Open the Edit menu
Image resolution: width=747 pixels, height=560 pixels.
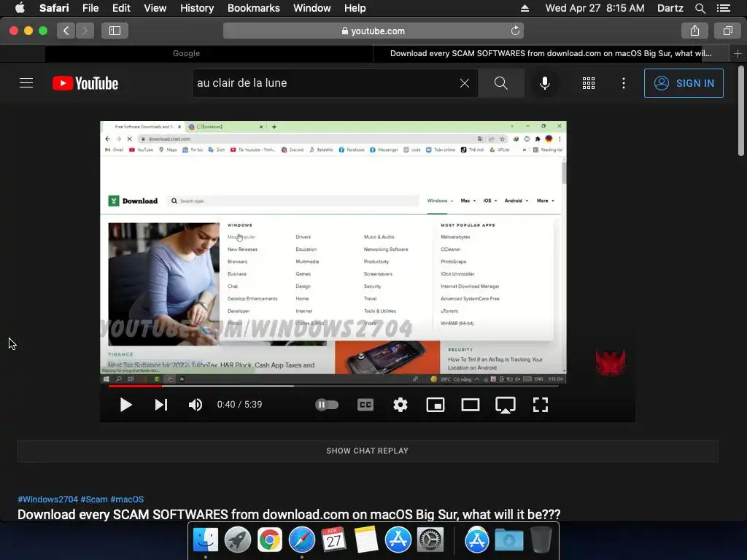pos(121,8)
